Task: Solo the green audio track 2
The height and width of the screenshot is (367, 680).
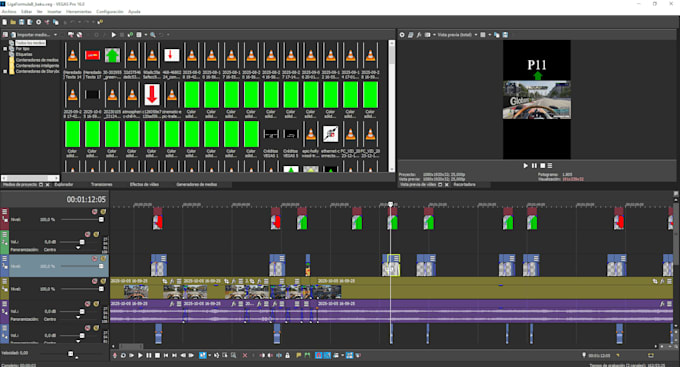Action: pos(96,234)
